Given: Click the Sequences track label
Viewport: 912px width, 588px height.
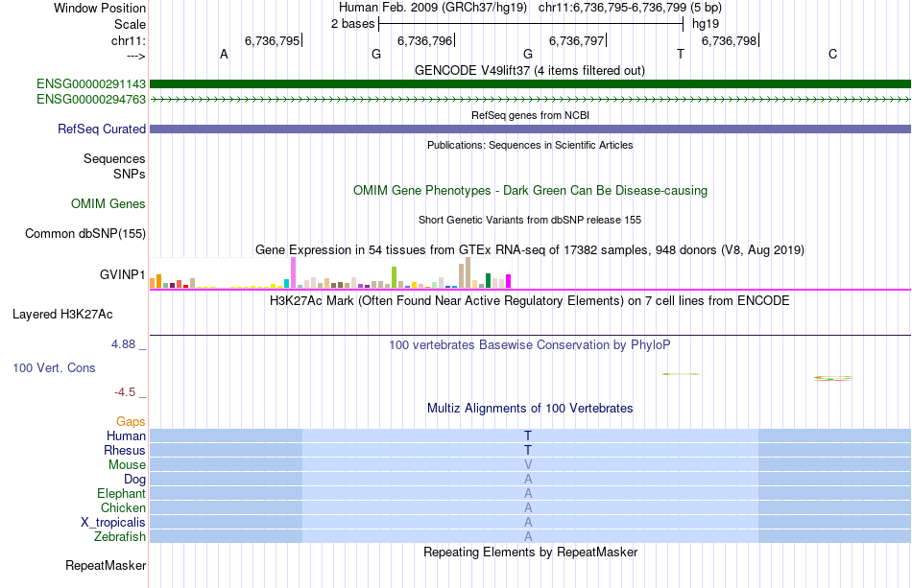Looking at the screenshot, I should pyautogui.click(x=114, y=158).
